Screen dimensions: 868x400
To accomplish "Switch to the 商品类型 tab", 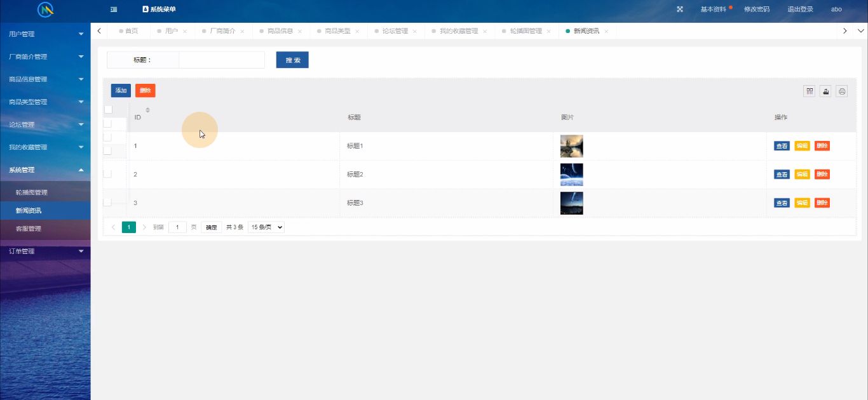I will [x=337, y=31].
